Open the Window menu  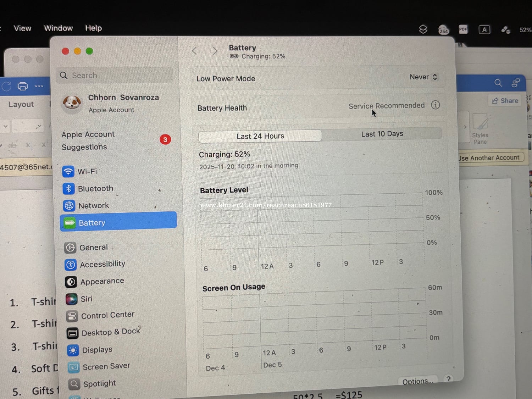pyautogui.click(x=58, y=28)
